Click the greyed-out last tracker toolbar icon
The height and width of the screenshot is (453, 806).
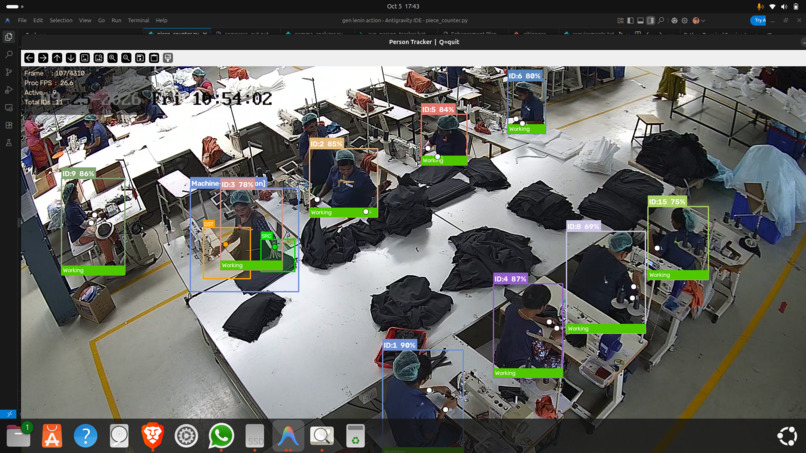pos(168,58)
